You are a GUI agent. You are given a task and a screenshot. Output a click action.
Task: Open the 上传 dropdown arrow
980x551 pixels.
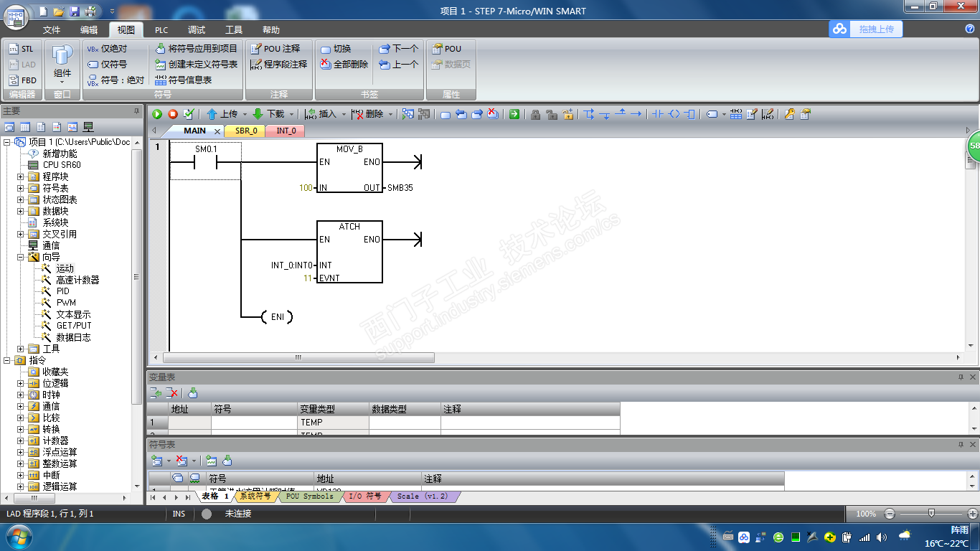[x=245, y=114]
